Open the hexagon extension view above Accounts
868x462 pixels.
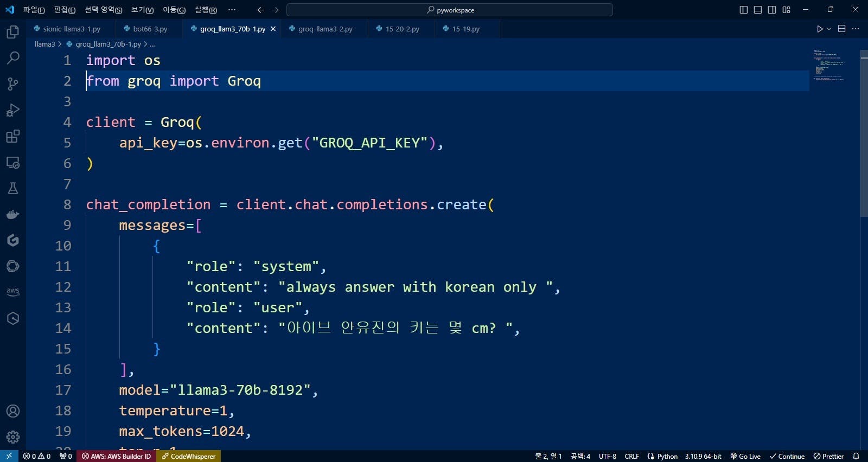pyautogui.click(x=13, y=318)
